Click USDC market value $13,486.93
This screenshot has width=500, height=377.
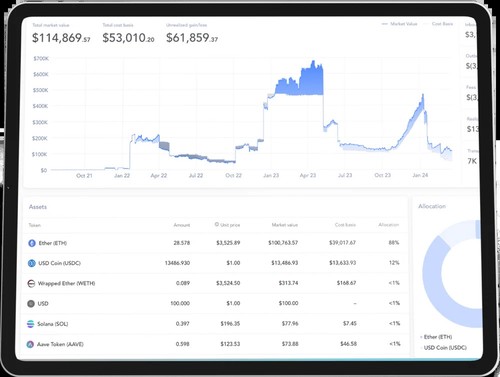pos(285,263)
